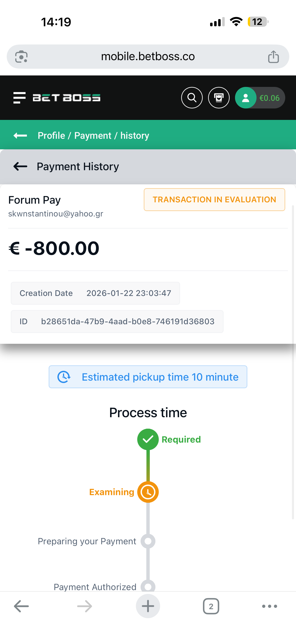The height and width of the screenshot is (644, 296).
Task: Open the browser tab switcher
Action: click(211, 606)
